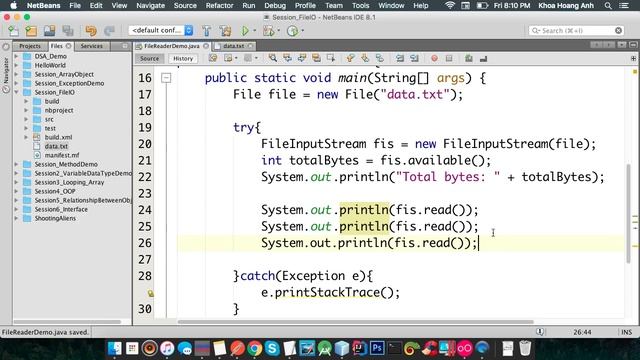This screenshot has width=640, height=360.
Task: Switch to the Projects tab
Action: click(30, 46)
